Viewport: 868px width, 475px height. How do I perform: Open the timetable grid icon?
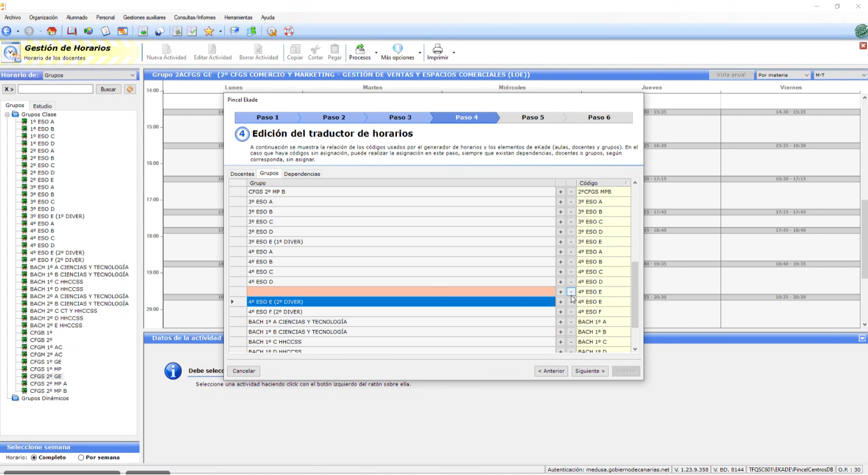coord(123,31)
